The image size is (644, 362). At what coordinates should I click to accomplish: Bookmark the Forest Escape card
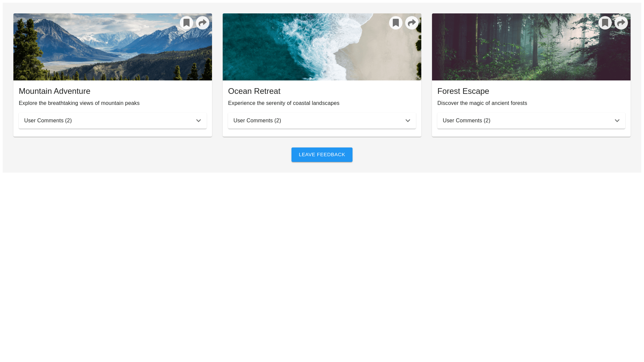(605, 23)
